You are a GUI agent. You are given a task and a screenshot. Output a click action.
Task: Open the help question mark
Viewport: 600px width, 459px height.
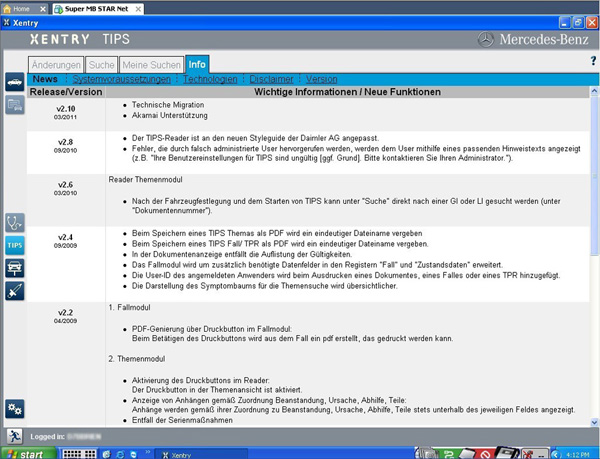pos(593,60)
